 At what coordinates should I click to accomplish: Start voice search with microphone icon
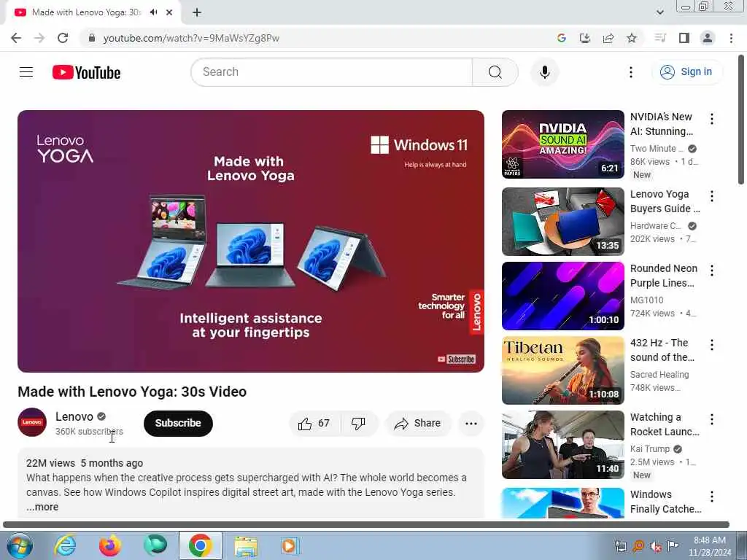tap(544, 72)
